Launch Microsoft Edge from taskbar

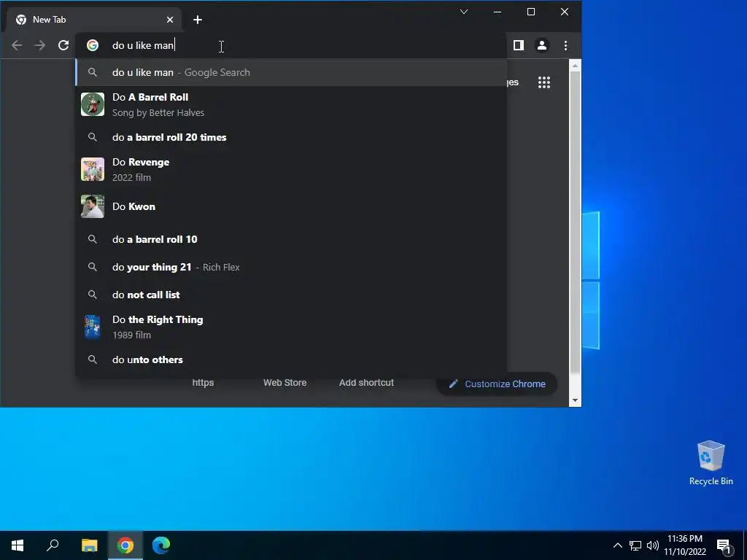click(x=161, y=545)
